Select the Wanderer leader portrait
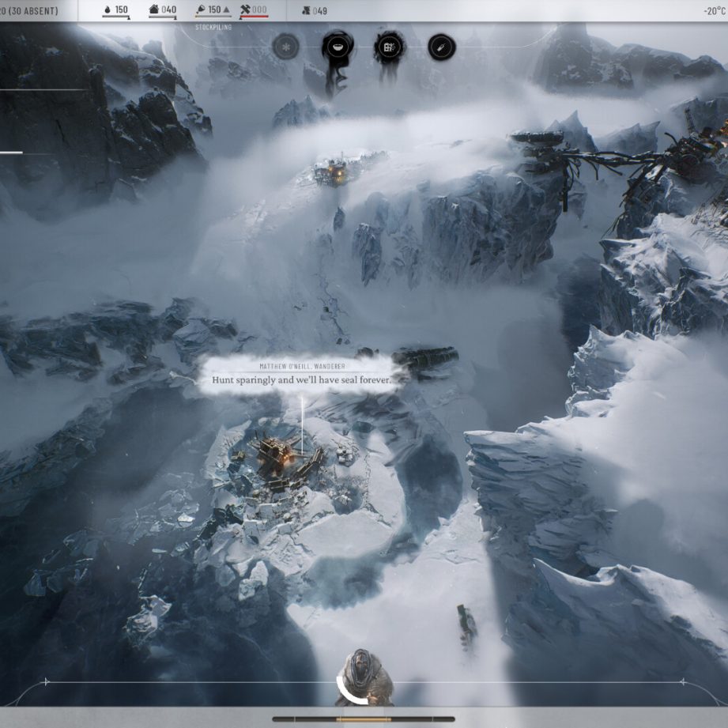Screen dimensions: 728x728 pos(365,678)
